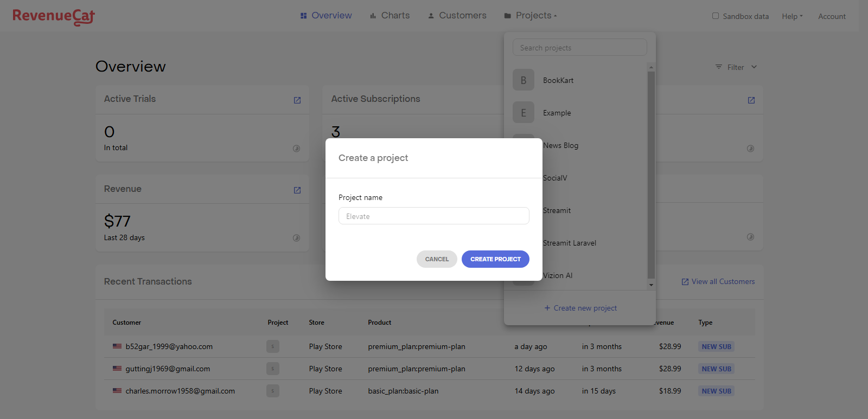
Task: Click the Create new project link
Action: tap(580, 308)
